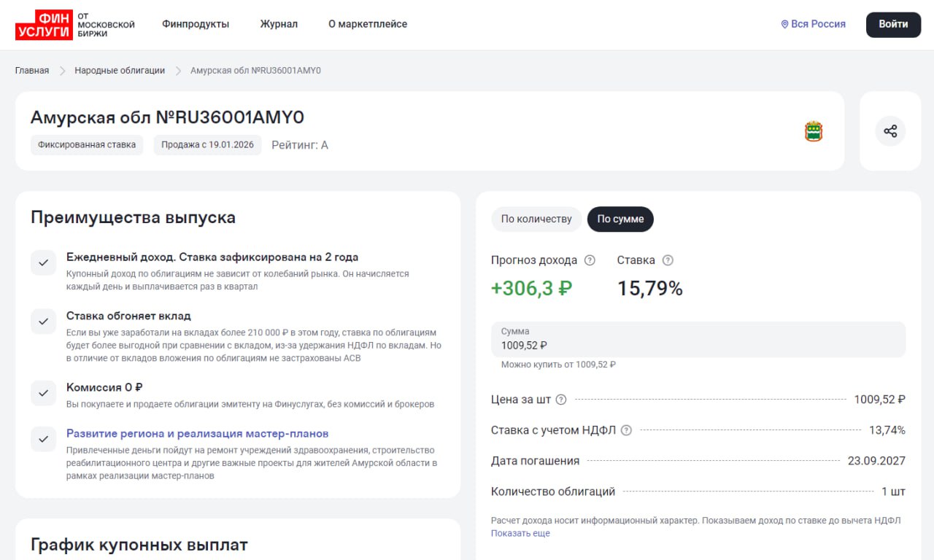Expand details with Показать еще
Screen dimensions: 934x560
click(520, 533)
